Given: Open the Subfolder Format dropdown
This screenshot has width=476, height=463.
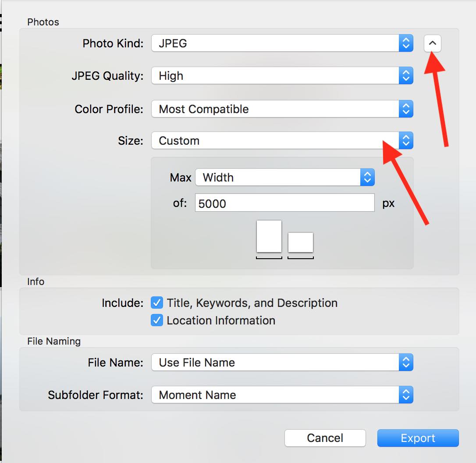Looking at the screenshot, I should pyautogui.click(x=275, y=395).
